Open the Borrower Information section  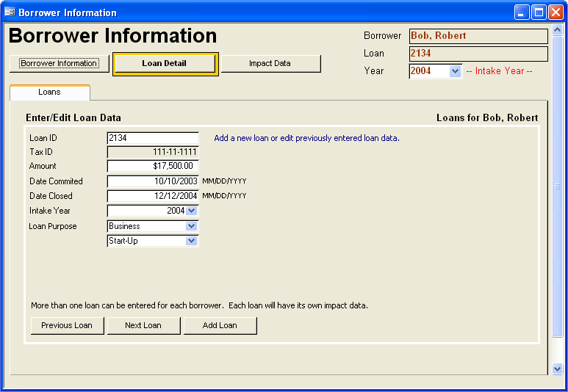pos(59,64)
